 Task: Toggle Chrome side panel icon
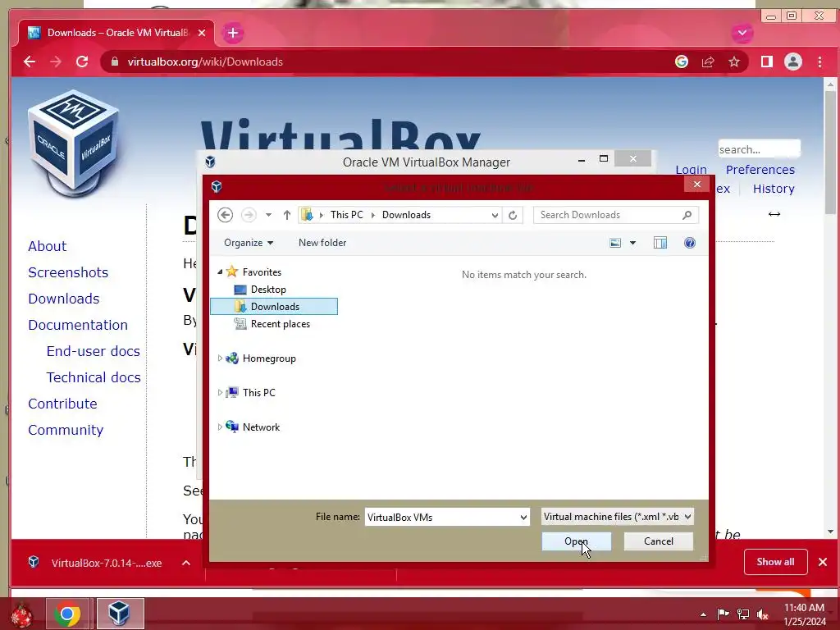767,62
